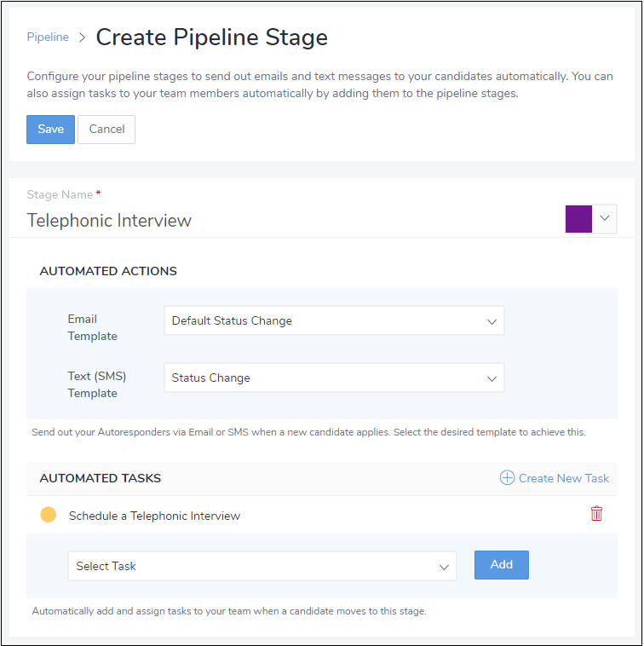This screenshot has height=646, width=644.
Task: Delete the Schedule a Telephonic Interview task
Action: (x=596, y=514)
